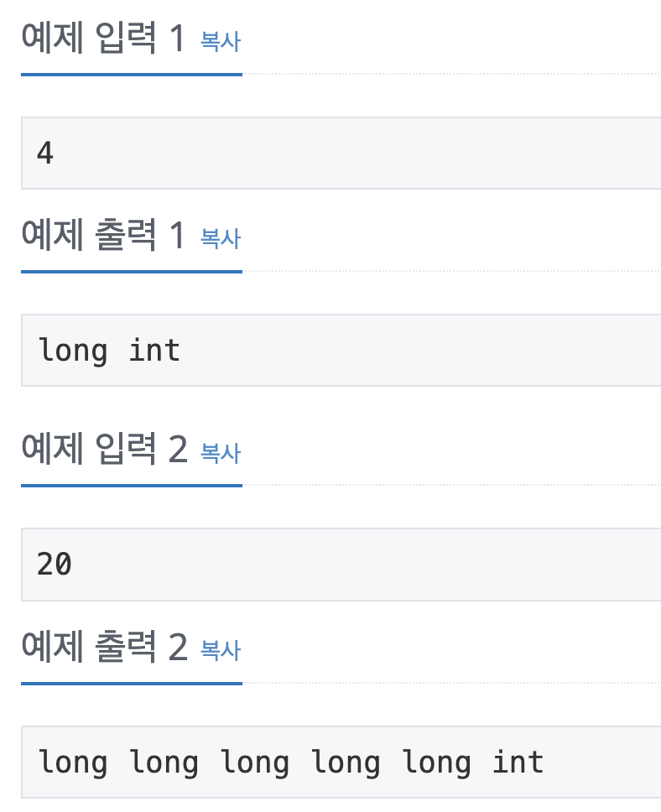Copy example output 2 via 복사 link
The image size is (661, 812).
point(221,650)
